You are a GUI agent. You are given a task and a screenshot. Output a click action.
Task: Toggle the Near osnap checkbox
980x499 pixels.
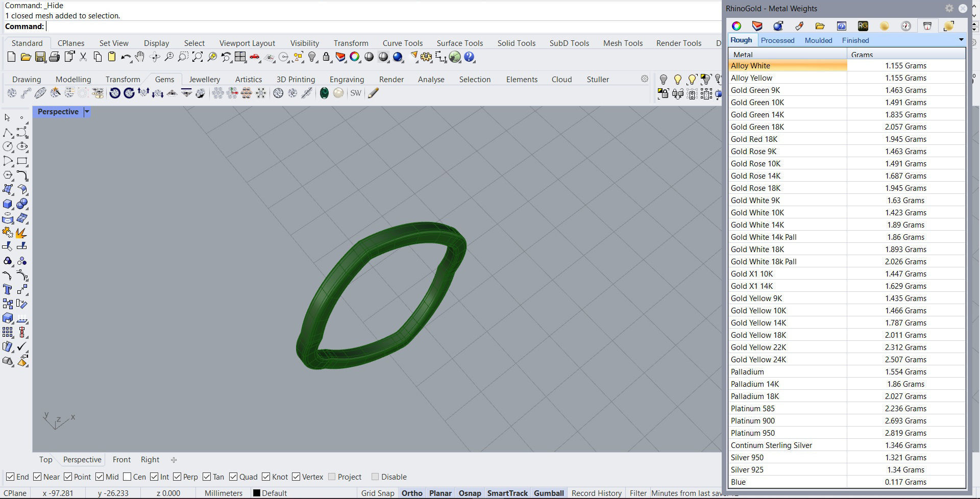point(37,477)
